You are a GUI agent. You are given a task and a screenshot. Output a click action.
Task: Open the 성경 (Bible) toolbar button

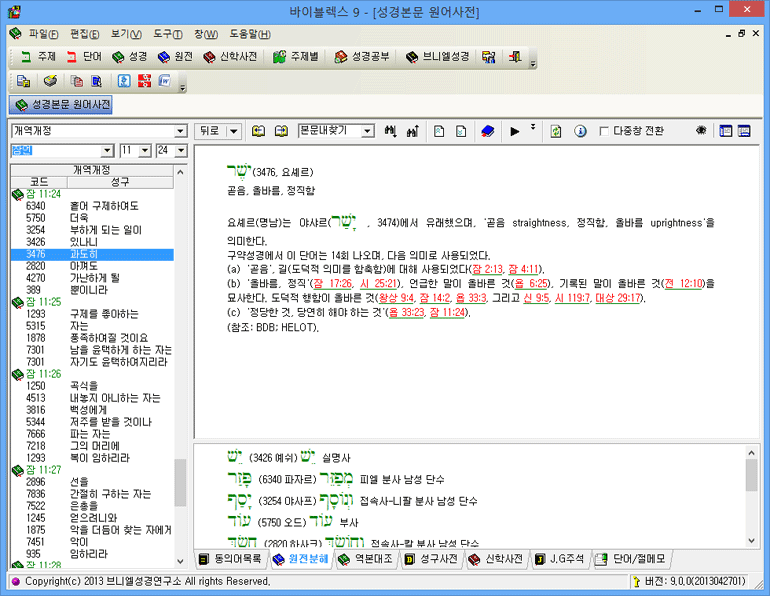[x=130, y=57]
